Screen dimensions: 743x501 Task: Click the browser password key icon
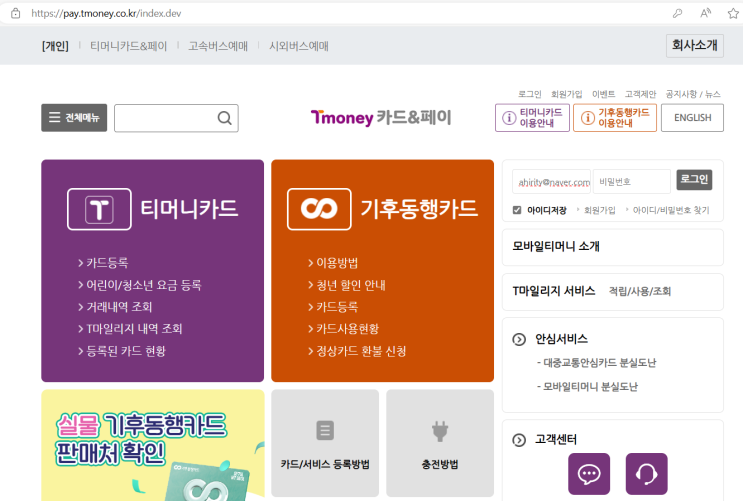click(x=678, y=13)
